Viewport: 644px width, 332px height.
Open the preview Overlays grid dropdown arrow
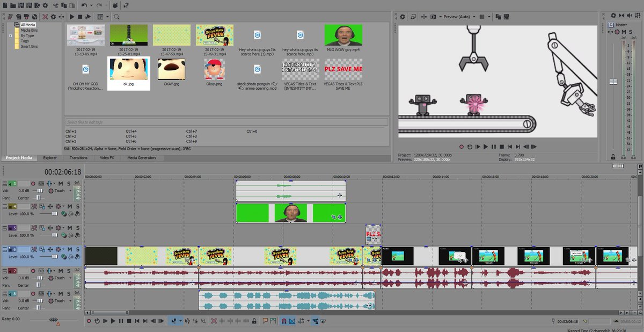[489, 17]
